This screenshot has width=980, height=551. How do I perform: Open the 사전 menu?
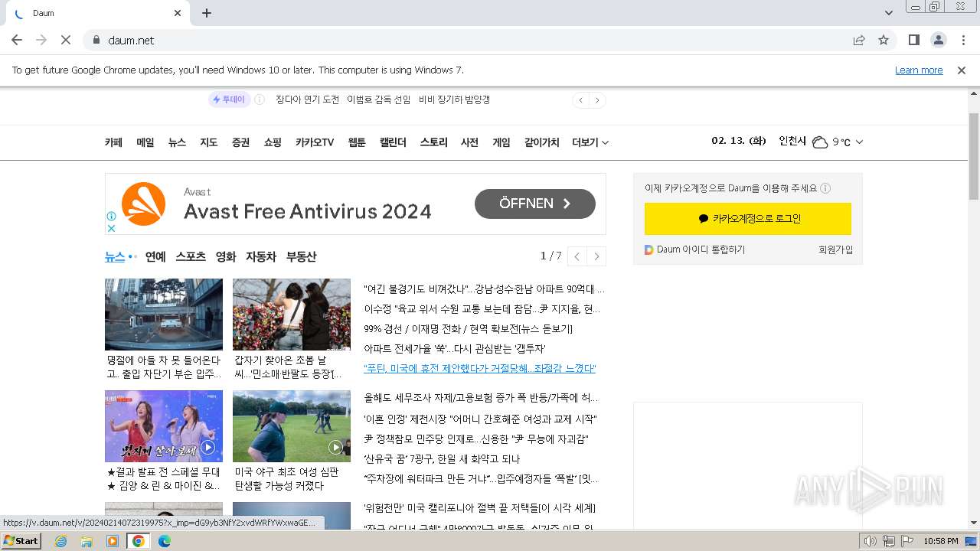click(469, 142)
